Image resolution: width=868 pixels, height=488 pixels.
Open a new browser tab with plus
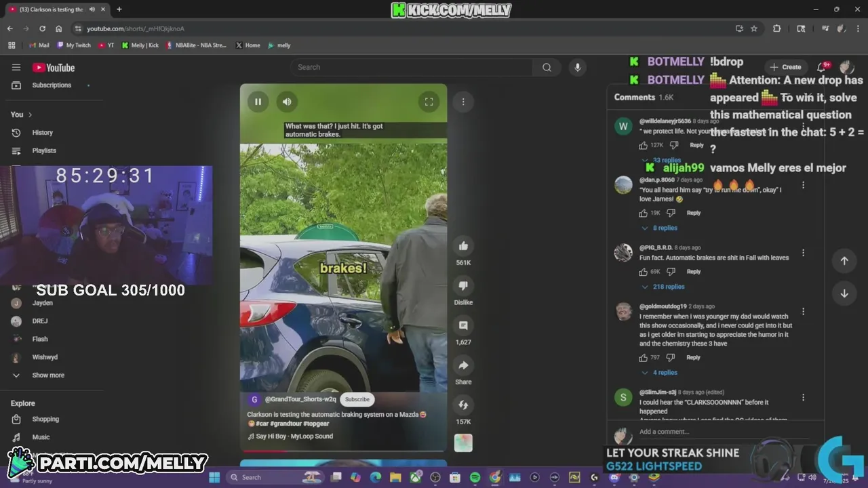coord(119,9)
